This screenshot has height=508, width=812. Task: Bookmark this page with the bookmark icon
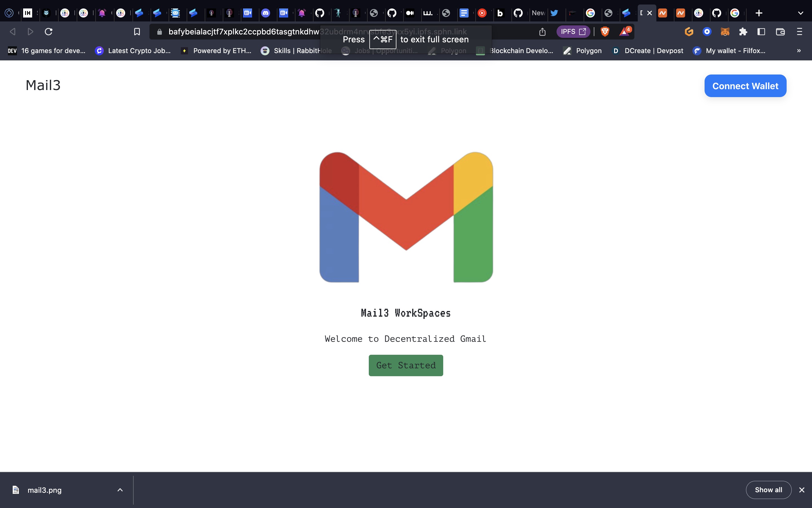137,32
